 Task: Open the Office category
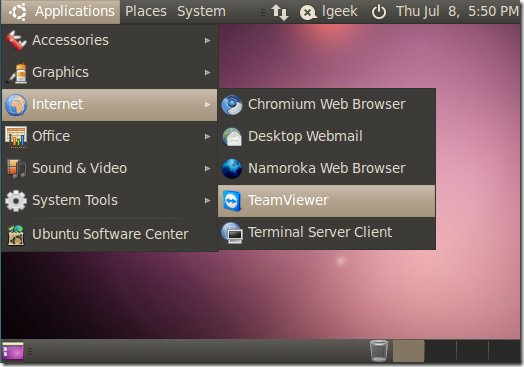pyautogui.click(x=110, y=136)
